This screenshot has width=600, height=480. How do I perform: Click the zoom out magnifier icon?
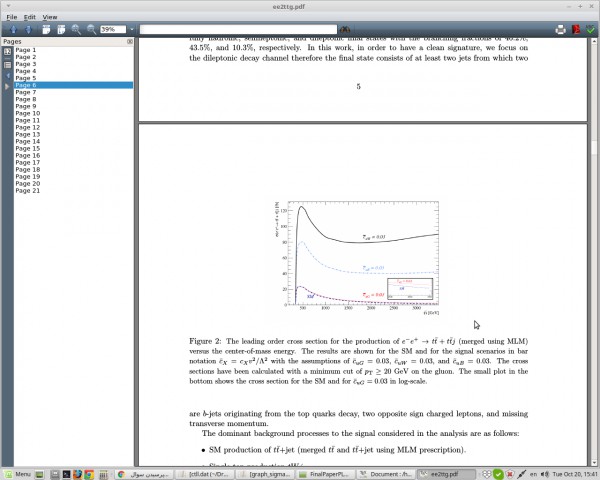click(x=91, y=29)
